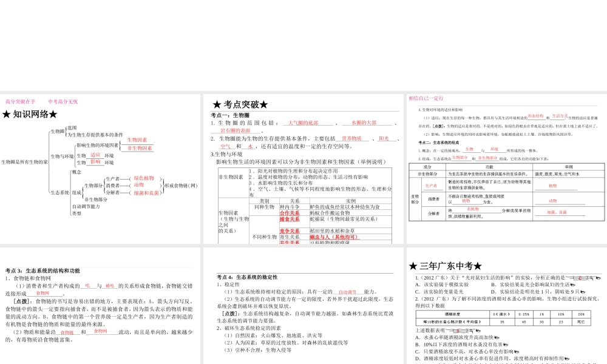Click the section title 3.生物与环境

point(226,154)
